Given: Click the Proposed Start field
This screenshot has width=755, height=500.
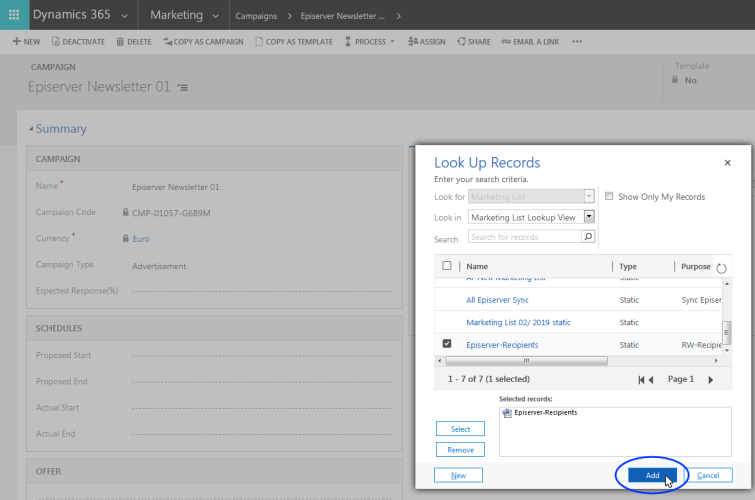Looking at the screenshot, I should pos(261,355).
